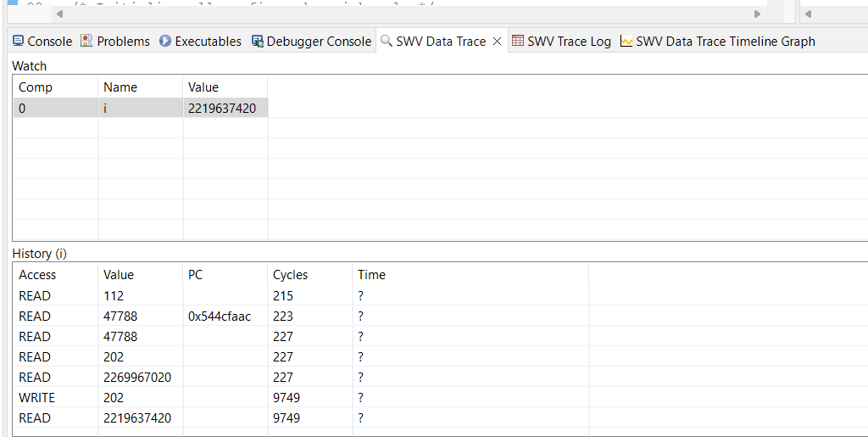Screen dimensions: 868x437
Task: Open the Executables view icon
Action: point(165,41)
